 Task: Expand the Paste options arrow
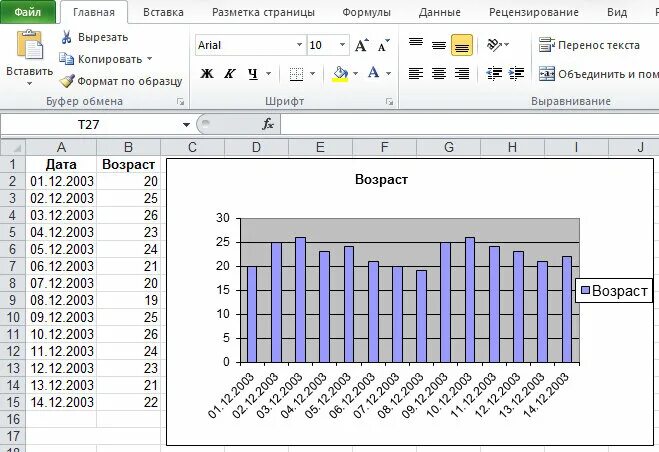(29, 83)
